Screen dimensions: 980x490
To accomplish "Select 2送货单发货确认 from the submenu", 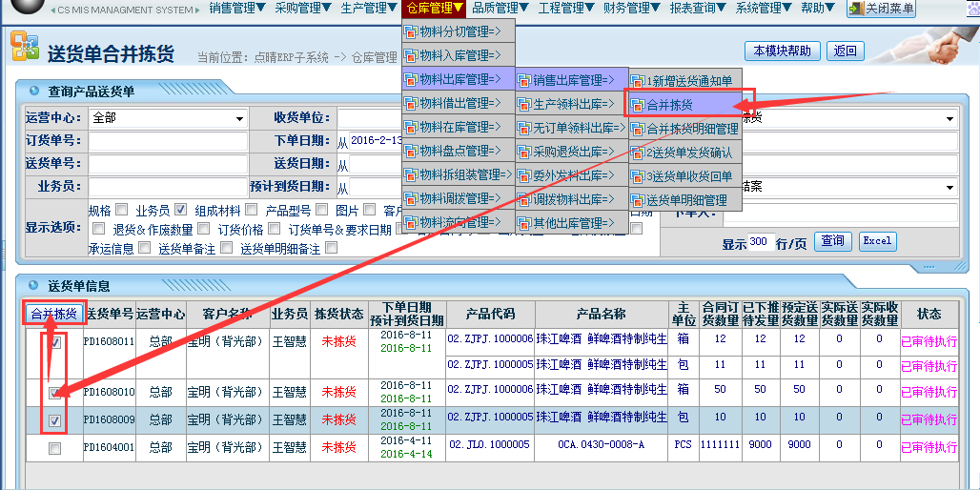I will tap(689, 153).
